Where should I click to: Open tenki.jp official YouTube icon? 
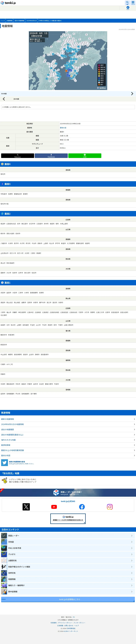[x=54, y=507]
